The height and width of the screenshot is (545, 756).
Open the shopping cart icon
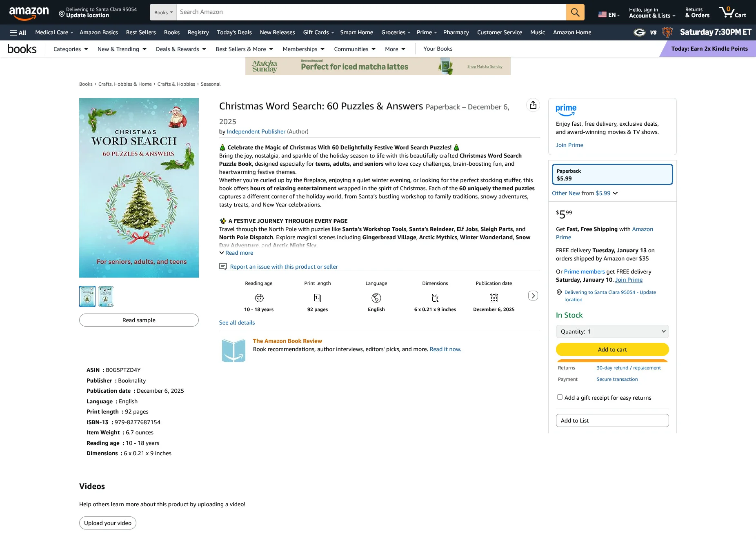coord(732,12)
